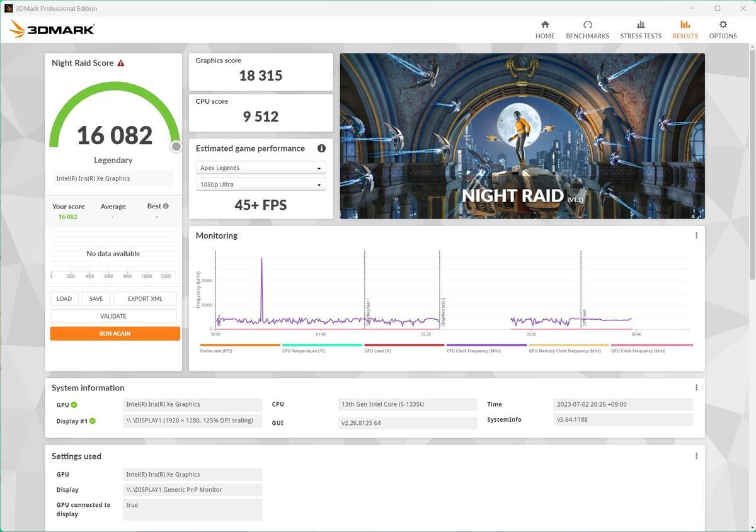The width and height of the screenshot is (756, 532).
Task: Switch to the STRESS TESTS section
Action: [641, 30]
